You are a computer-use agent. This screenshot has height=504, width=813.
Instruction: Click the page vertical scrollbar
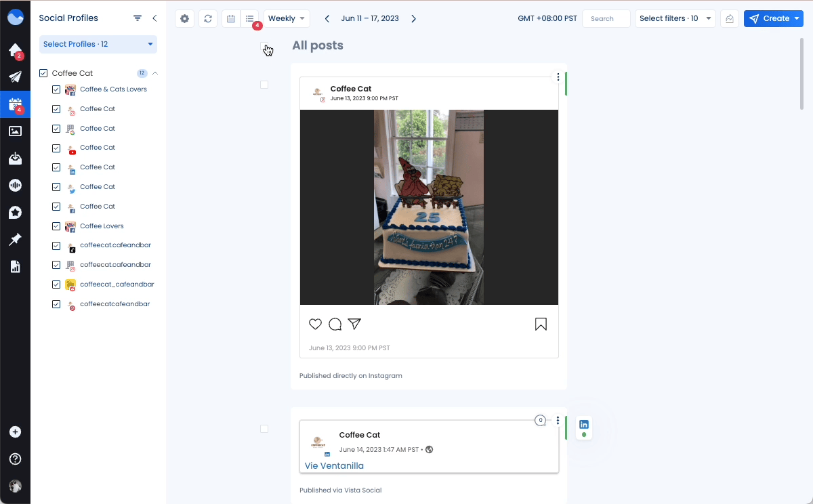803,73
